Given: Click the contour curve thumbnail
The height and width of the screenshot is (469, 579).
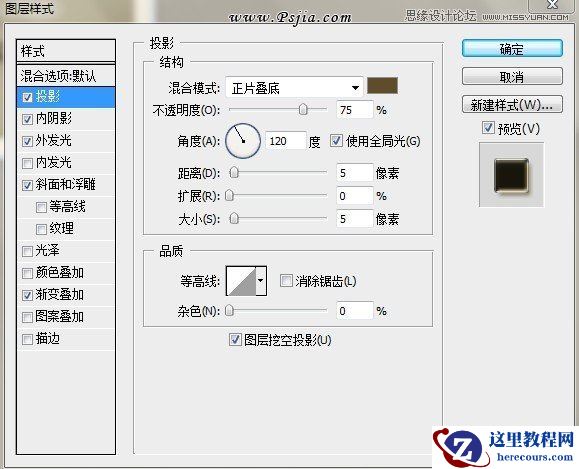Looking at the screenshot, I should point(241,281).
